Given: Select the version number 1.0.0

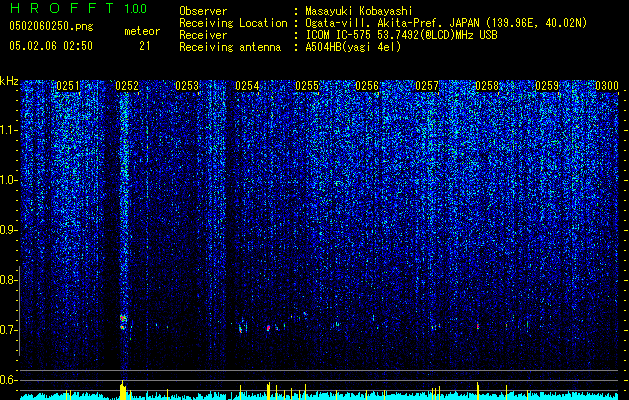Looking at the screenshot, I should (x=135, y=9).
